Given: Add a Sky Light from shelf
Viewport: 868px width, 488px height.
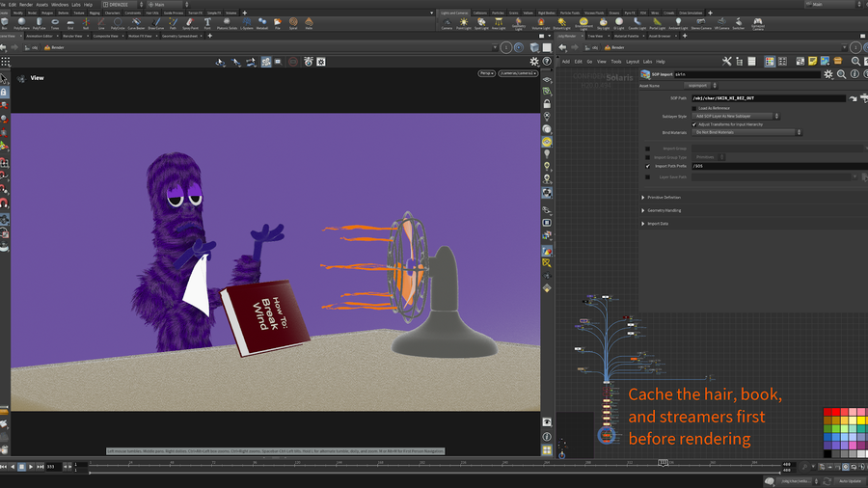Looking at the screenshot, I should [x=604, y=24].
